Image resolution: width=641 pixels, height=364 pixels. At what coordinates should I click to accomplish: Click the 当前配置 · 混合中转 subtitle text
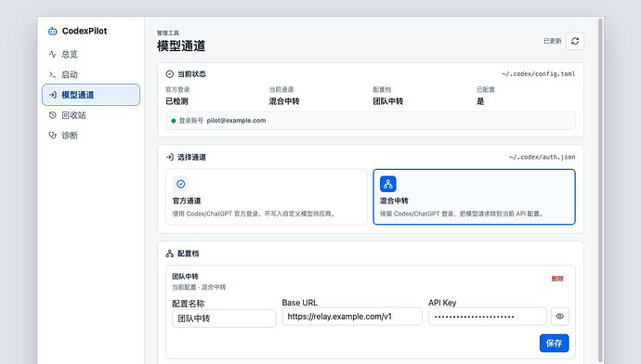pyautogui.click(x=199, y=287)
